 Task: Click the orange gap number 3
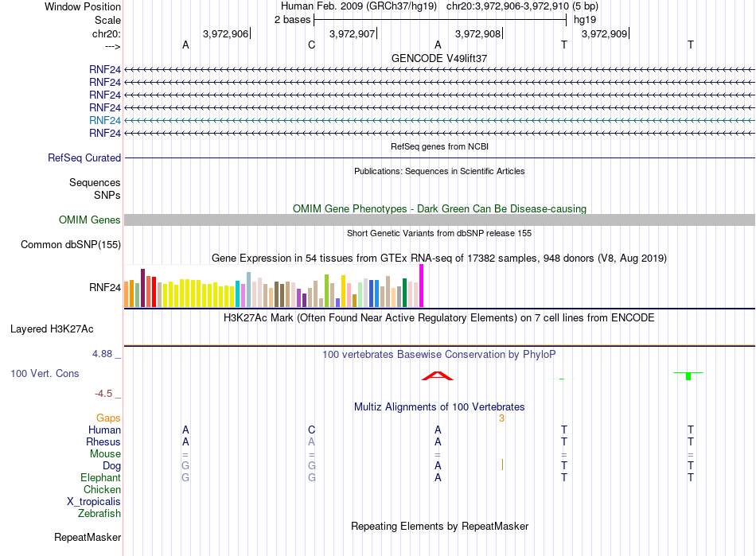(501, 418)
